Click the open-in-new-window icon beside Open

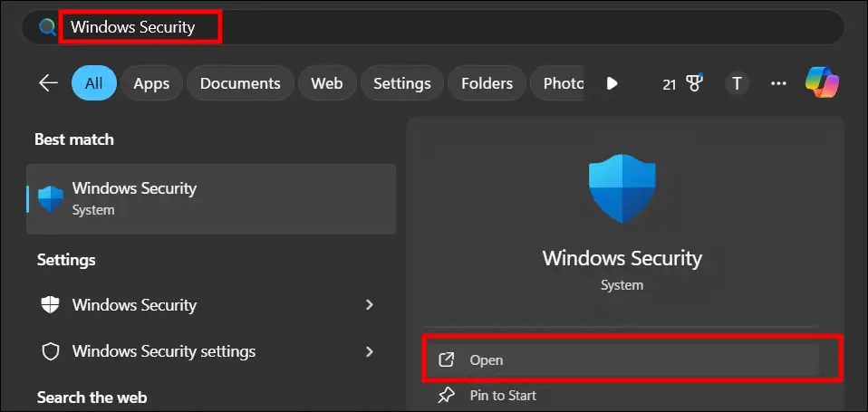click(x=446, y=360)
